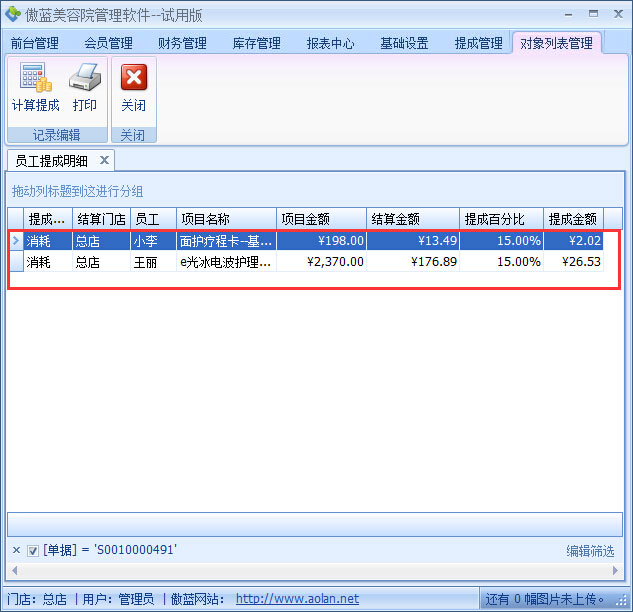This screenshot has height=612, width=633.
Task: Sort by the 项目金额 column header
Action: [321, 219]
